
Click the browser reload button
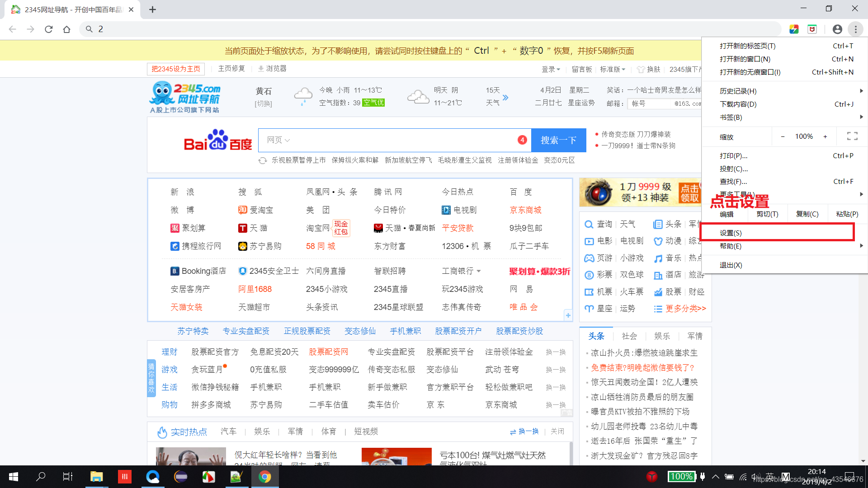[x=49, y=29]
